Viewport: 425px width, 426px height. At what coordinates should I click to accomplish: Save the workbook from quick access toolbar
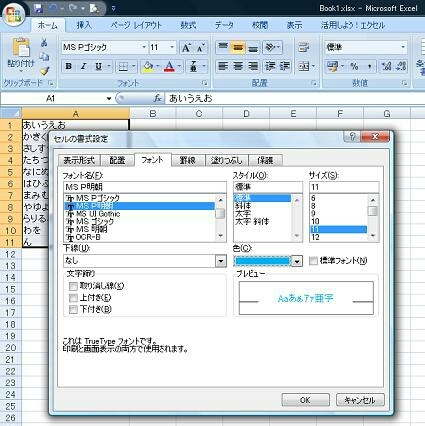[39, 8]
